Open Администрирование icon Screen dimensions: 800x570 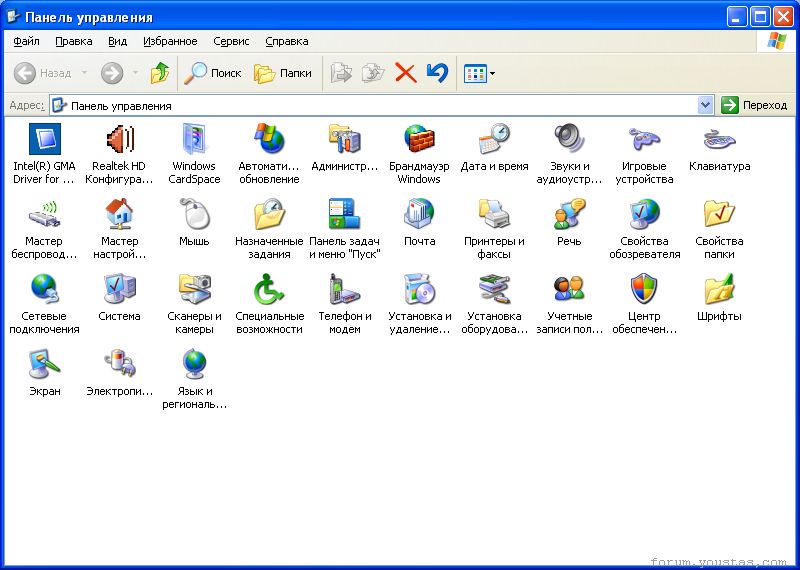coord(344,139)
